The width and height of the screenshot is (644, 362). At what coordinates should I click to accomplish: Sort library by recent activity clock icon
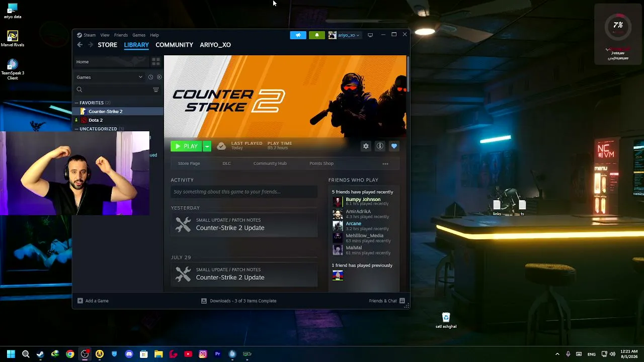tap(150, 77)
